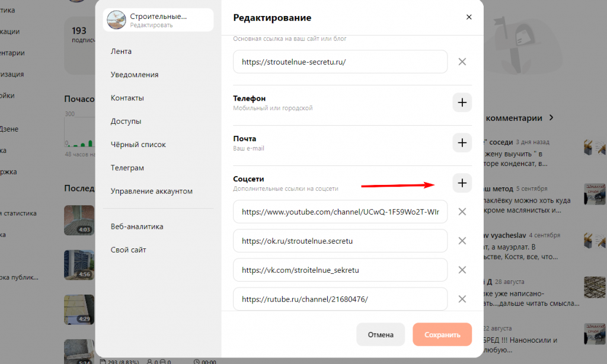Open Чёрный список section
This screenshot has height=364, width=607.
[138, 145]
